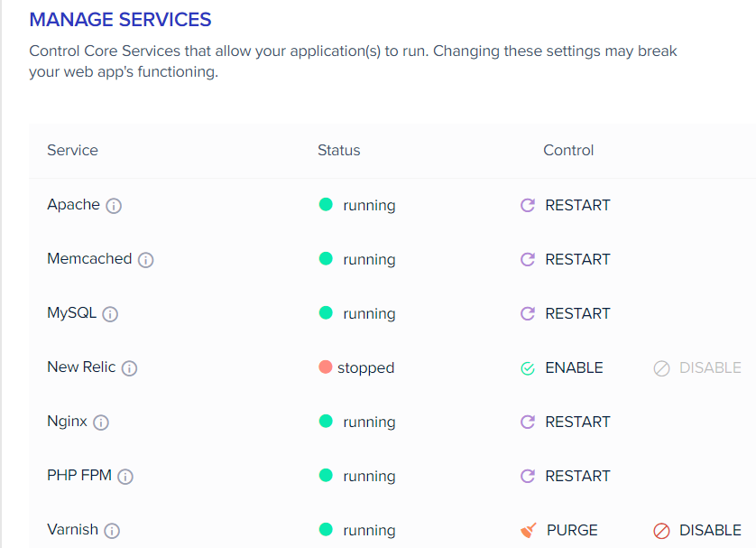Click the Nginx info icon
756x548 pixels.
click(101, 423)
